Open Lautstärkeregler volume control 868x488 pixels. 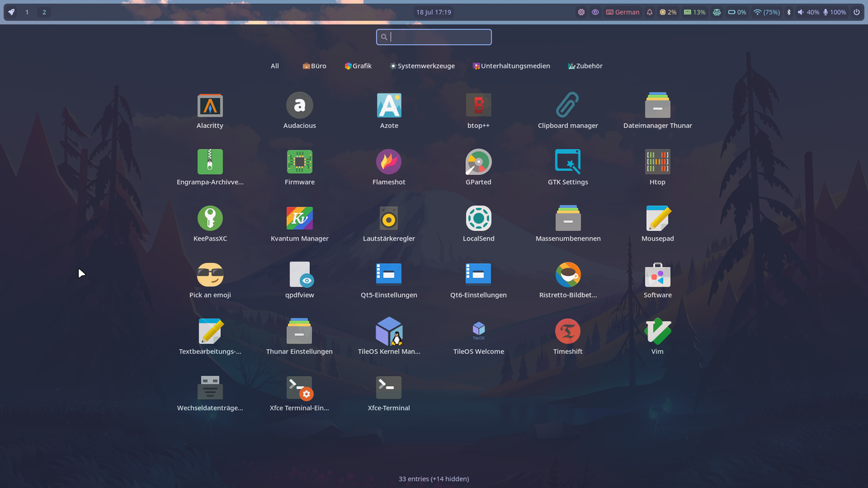[389, 224]
